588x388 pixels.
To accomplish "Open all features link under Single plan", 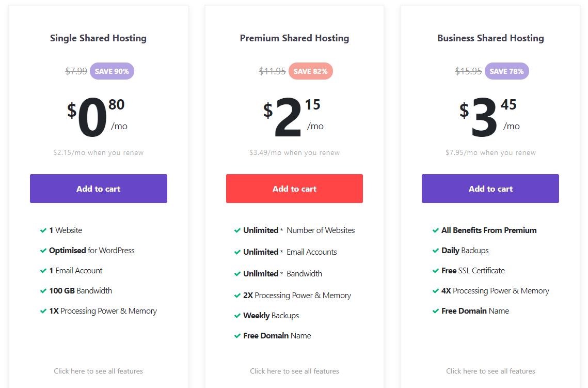I will pos(98,371).
